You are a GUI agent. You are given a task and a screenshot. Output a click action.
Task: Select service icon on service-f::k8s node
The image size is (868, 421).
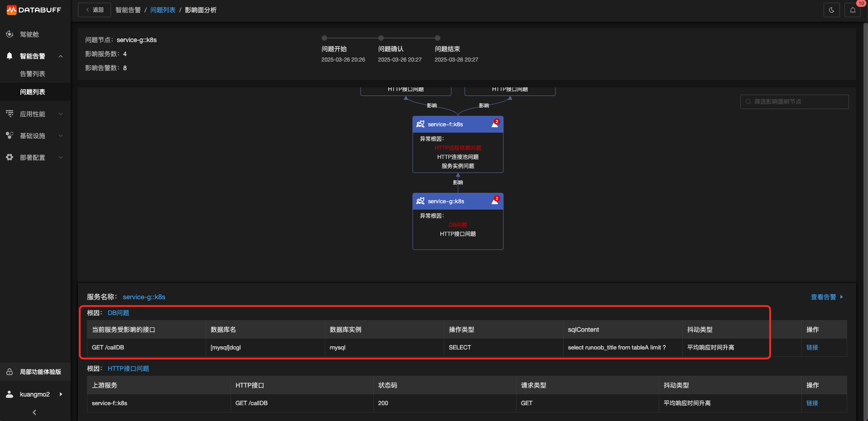[420, 124]
